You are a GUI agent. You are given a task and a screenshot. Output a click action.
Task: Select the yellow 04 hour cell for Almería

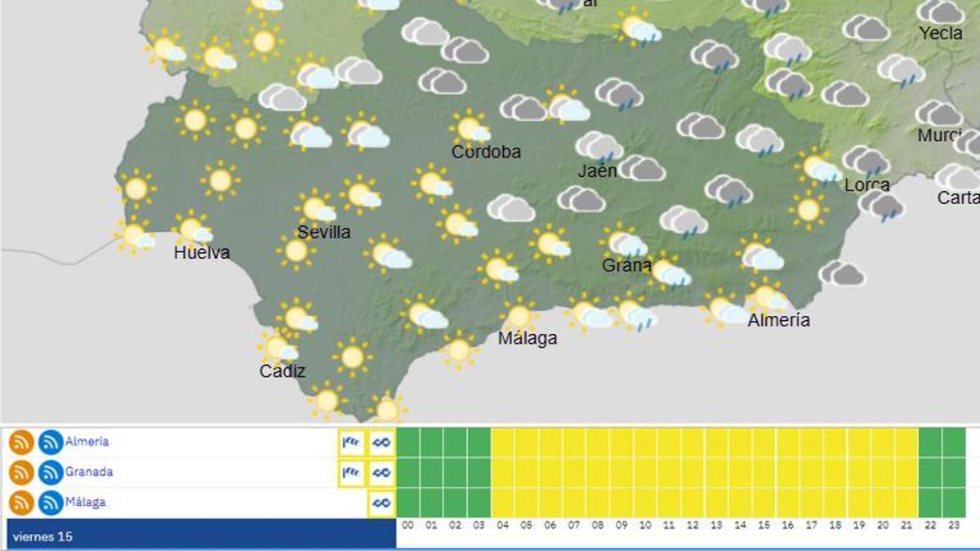point(503,442)
